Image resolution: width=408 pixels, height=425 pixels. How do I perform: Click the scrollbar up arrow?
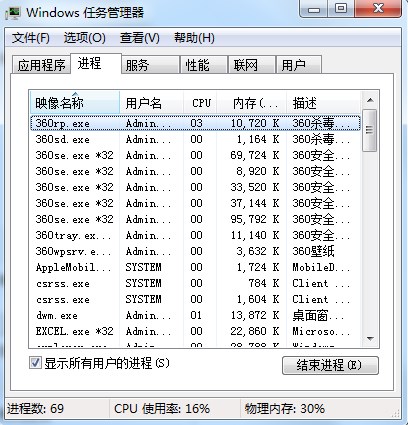[x=370, y=100]
